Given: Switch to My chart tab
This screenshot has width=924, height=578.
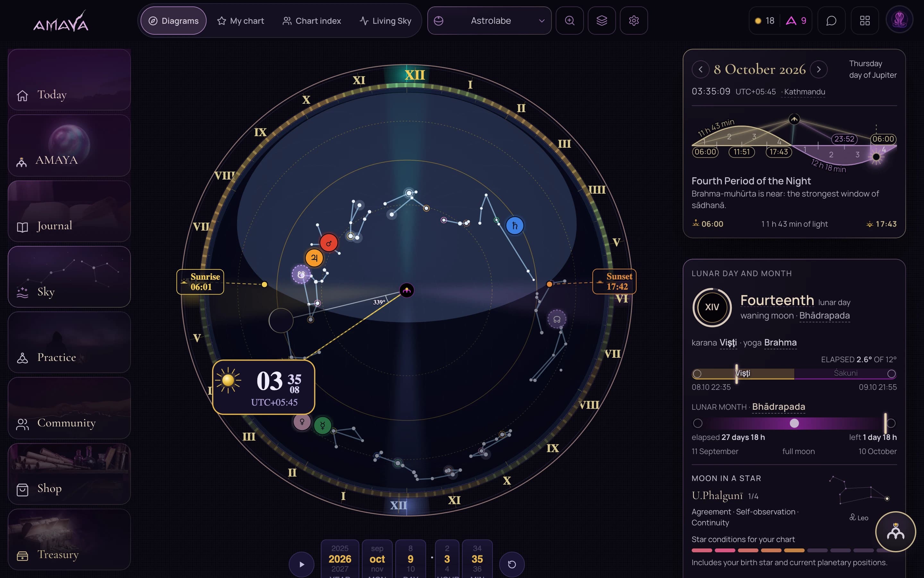Looking at the screenshot, I should (x=241, y=21).
